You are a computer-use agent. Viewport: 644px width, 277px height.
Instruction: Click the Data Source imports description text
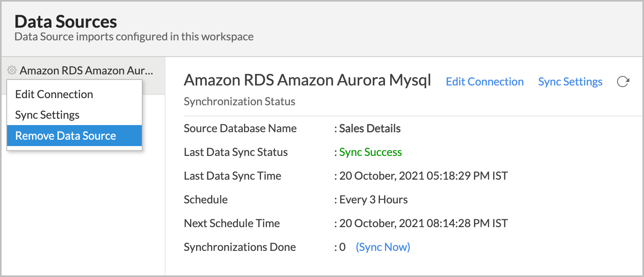pos(134,36)
